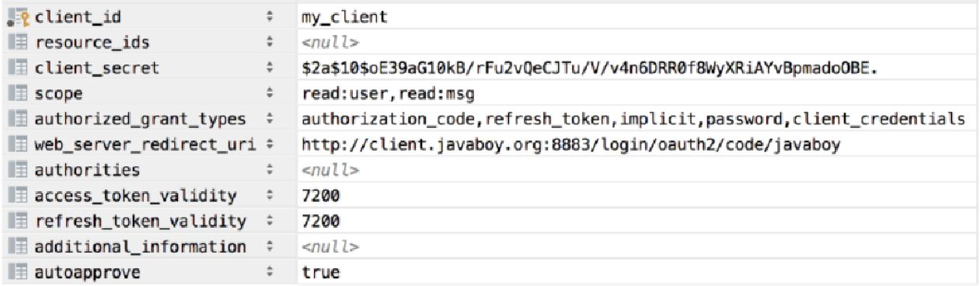Click the key column icon beside client_id

tap(16, 17)
